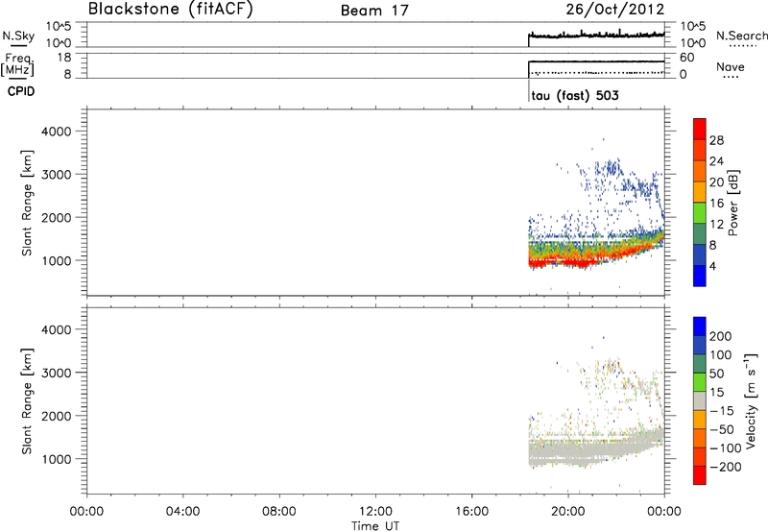The width and height of the screenshot is (768, 532).
Task: Click the CPID label
Action: tap(21, 91)
